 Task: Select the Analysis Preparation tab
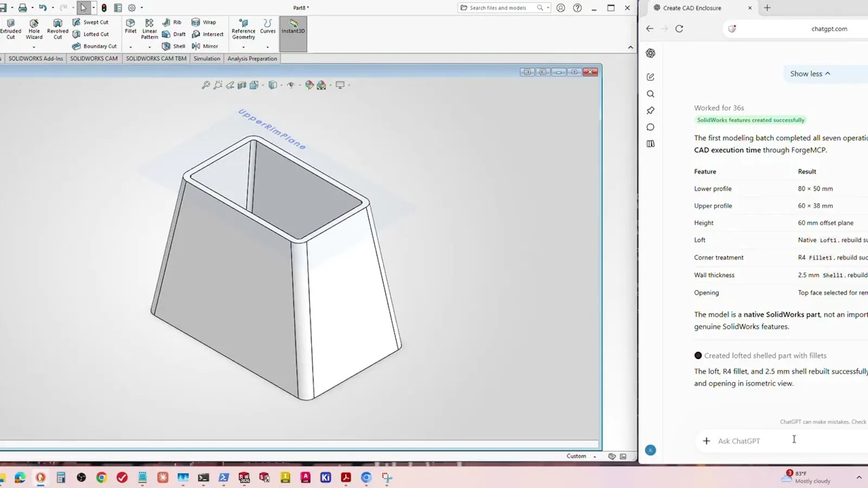click(252, 59)
